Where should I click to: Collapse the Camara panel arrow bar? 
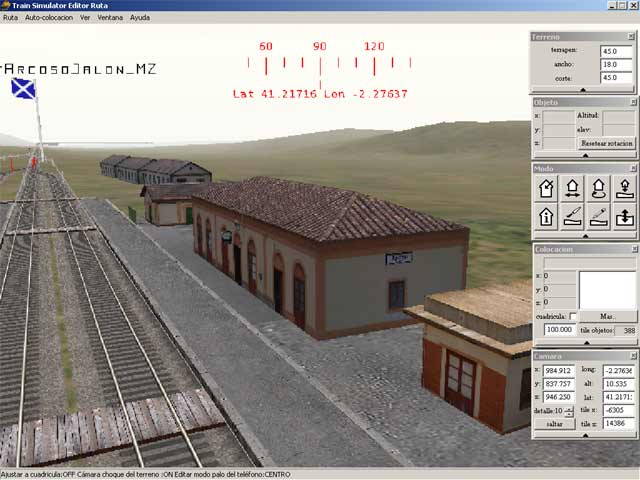pyautogui.click(x=584, y=435)
